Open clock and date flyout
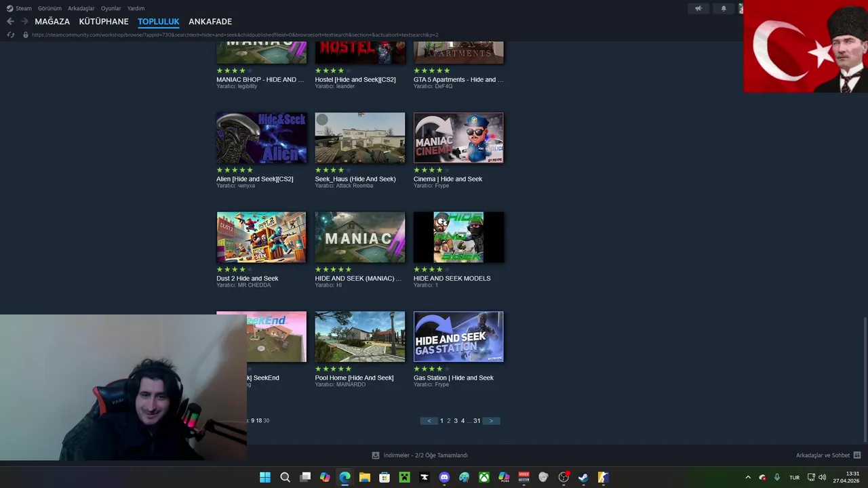 click(846, 477)
